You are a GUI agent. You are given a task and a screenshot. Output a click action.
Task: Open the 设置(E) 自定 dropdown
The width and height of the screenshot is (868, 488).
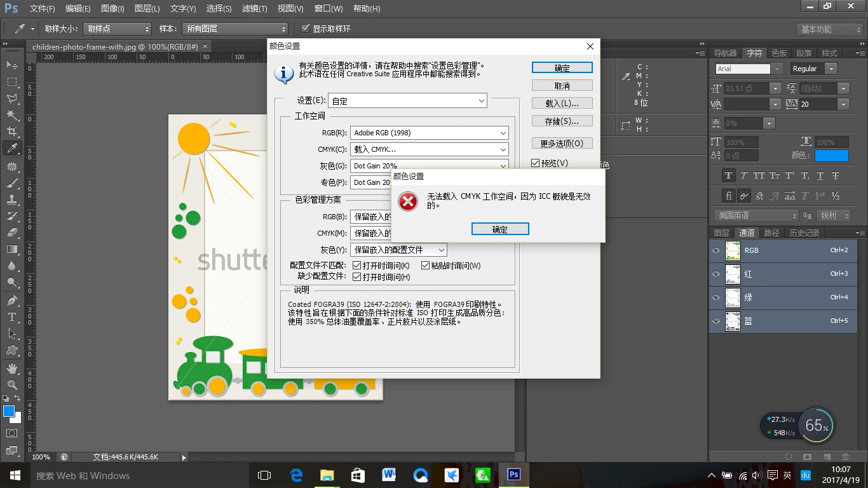point(407,100)
